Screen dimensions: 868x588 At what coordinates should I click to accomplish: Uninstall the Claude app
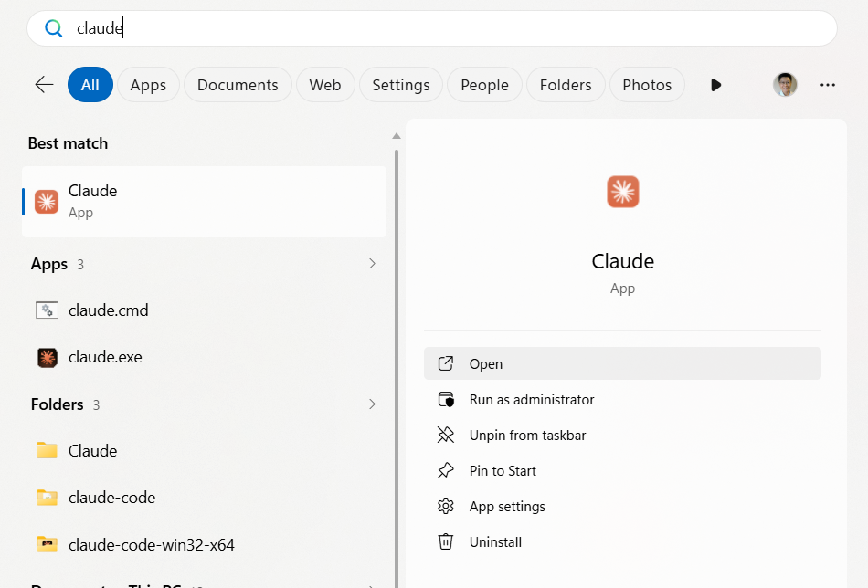[x=622, y=542]
